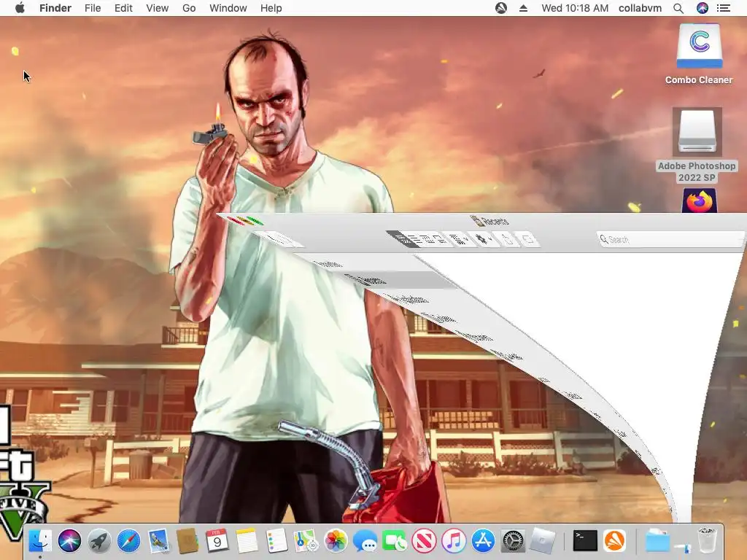Open the yellow Notes app in dock
Image resolution: width=747 pixels, height=560 pixels.
pyautogui.click(x=247, y=541)
